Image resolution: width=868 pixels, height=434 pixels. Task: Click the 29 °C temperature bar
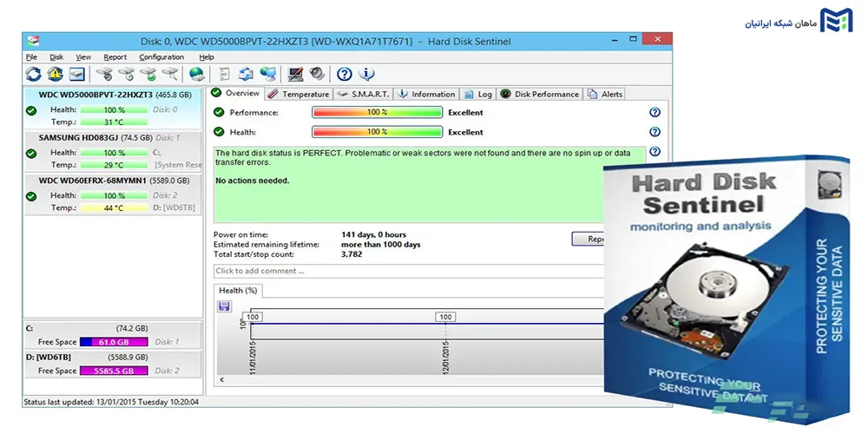pyautogui.click(x=114, y=165)
